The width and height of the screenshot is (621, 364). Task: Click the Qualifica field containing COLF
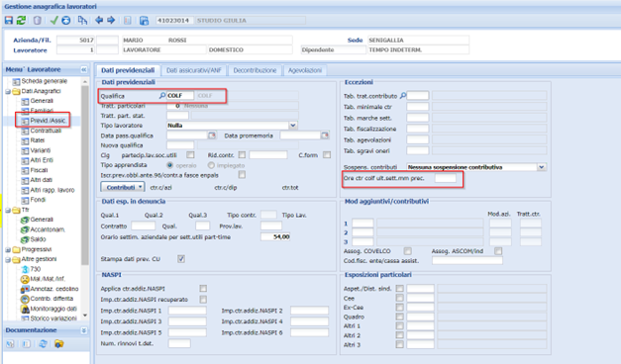[x=180, y=95]
